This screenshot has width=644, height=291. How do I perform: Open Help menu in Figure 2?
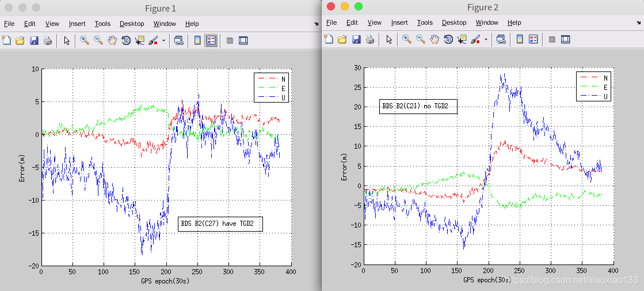coord(514,22)
